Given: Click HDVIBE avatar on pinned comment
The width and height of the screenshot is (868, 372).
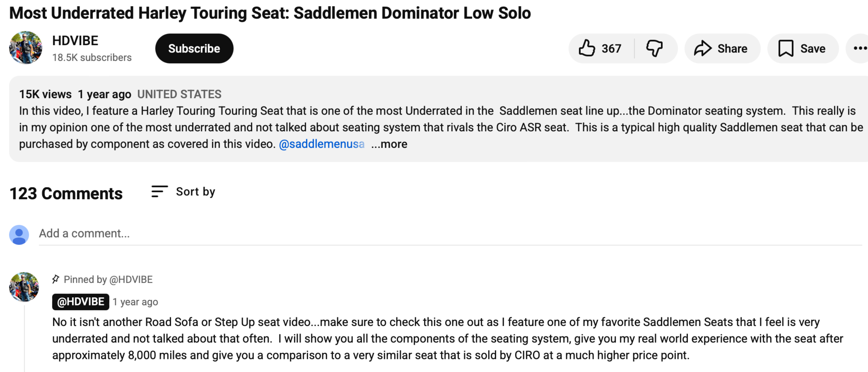Looking at the screenshot, I should (24, 287).
